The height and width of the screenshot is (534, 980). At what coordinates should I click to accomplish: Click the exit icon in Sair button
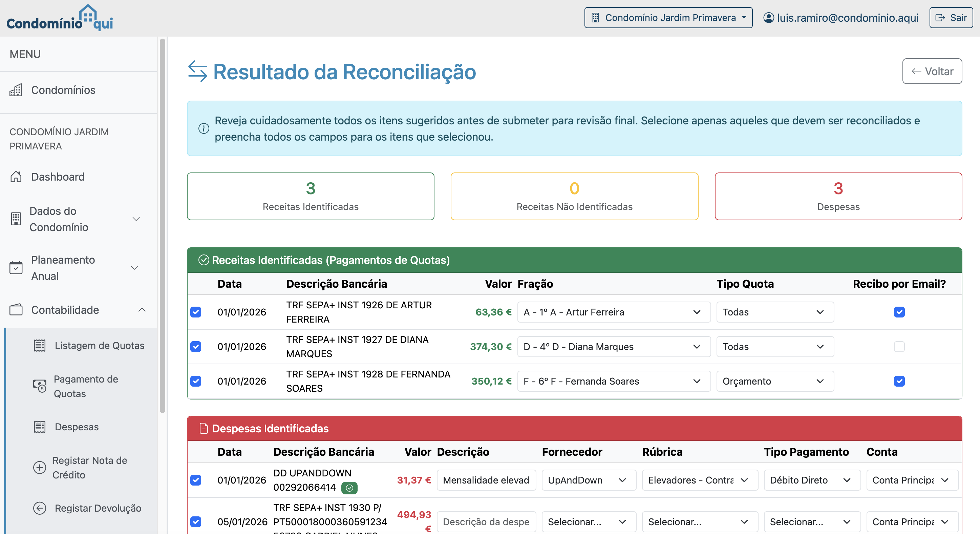point(940,18)
